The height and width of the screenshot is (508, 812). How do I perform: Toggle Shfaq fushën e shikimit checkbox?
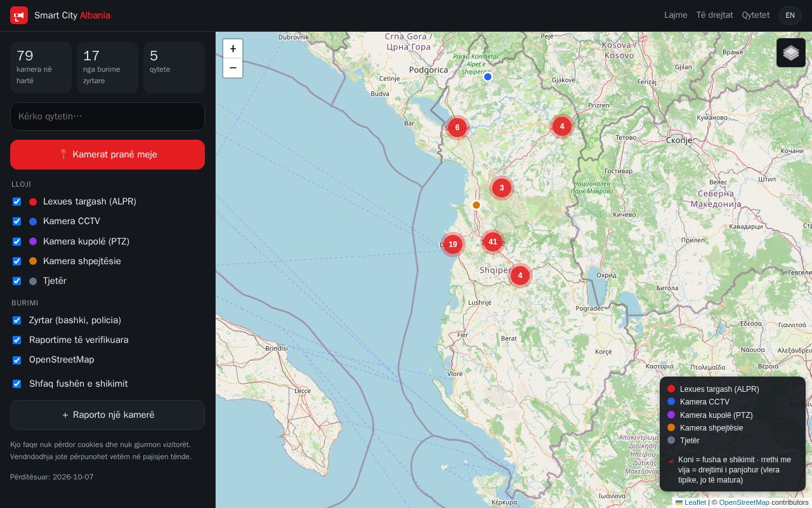(17, 384)
